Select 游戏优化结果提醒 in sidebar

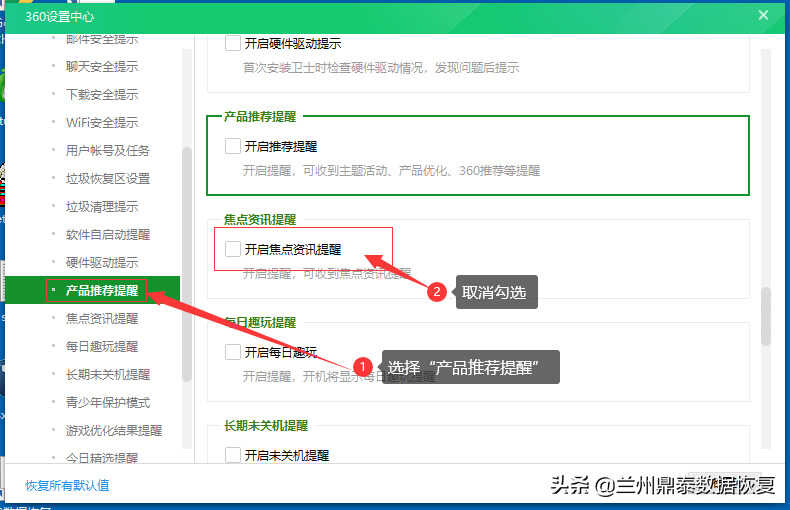pyautogui.click(x=114, y=430)
